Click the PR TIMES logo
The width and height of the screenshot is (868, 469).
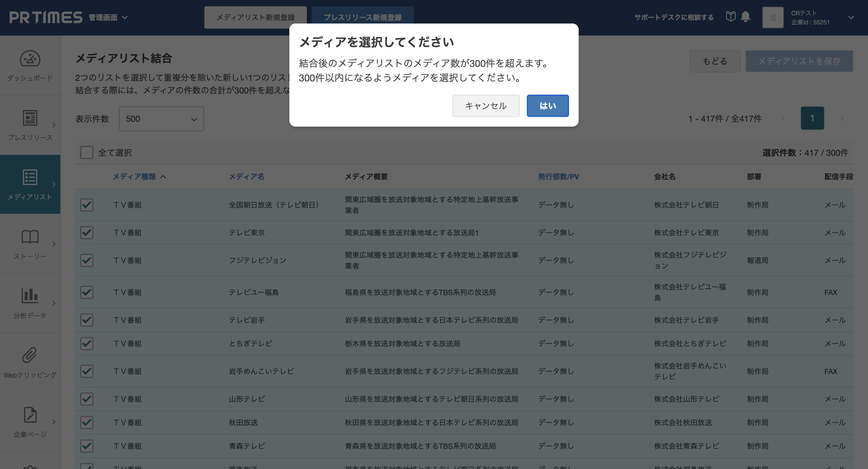point(46,17)
